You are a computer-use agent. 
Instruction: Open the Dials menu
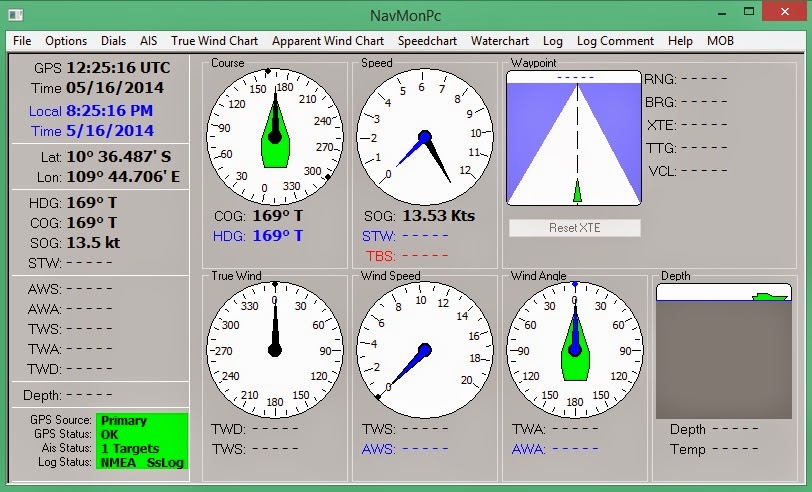pyautogui.click(x=113, y=41)
